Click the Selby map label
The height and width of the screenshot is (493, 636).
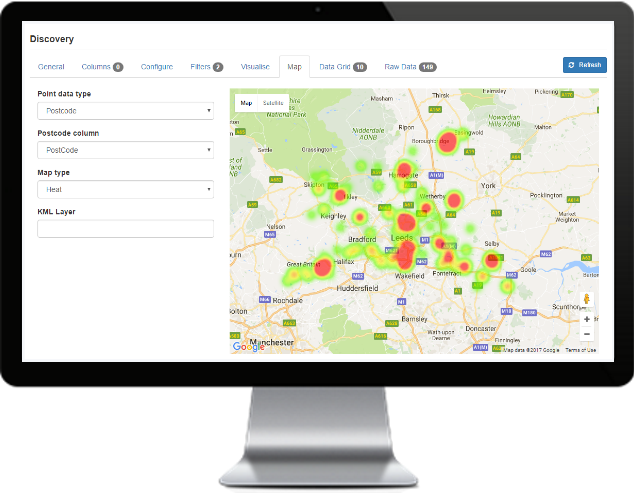(492, 244)
